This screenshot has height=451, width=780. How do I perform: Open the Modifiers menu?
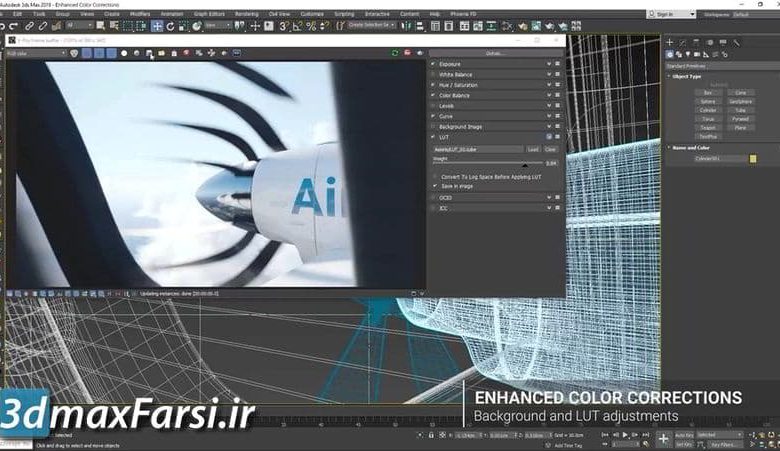pos(140,14)
